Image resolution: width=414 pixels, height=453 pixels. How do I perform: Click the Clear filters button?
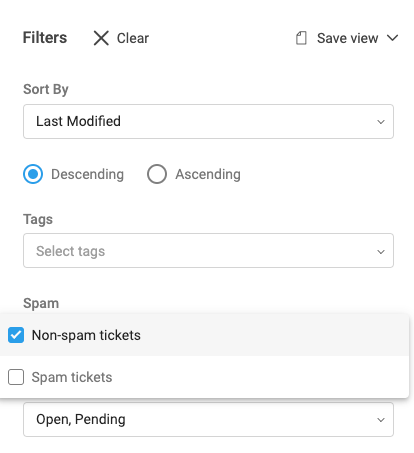click(121, 38)
